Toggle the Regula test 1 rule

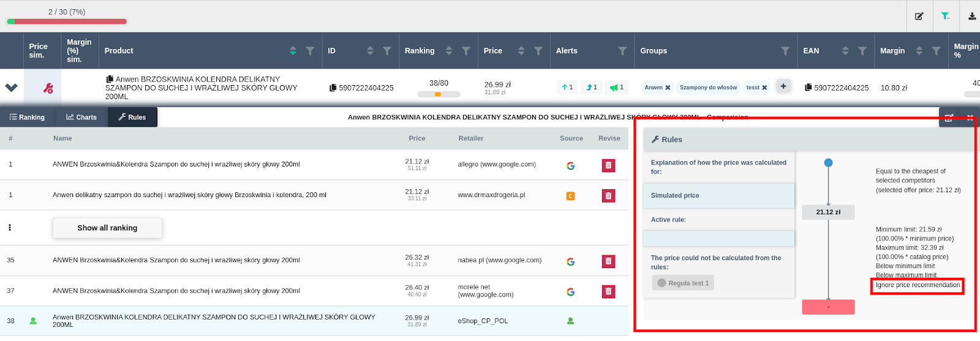coord(683,283)
